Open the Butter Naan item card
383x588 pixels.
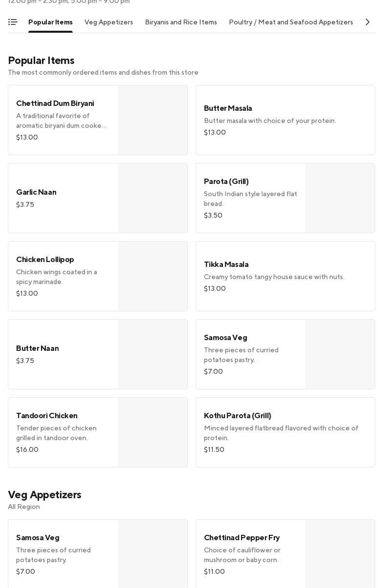(x=62, y=354)
